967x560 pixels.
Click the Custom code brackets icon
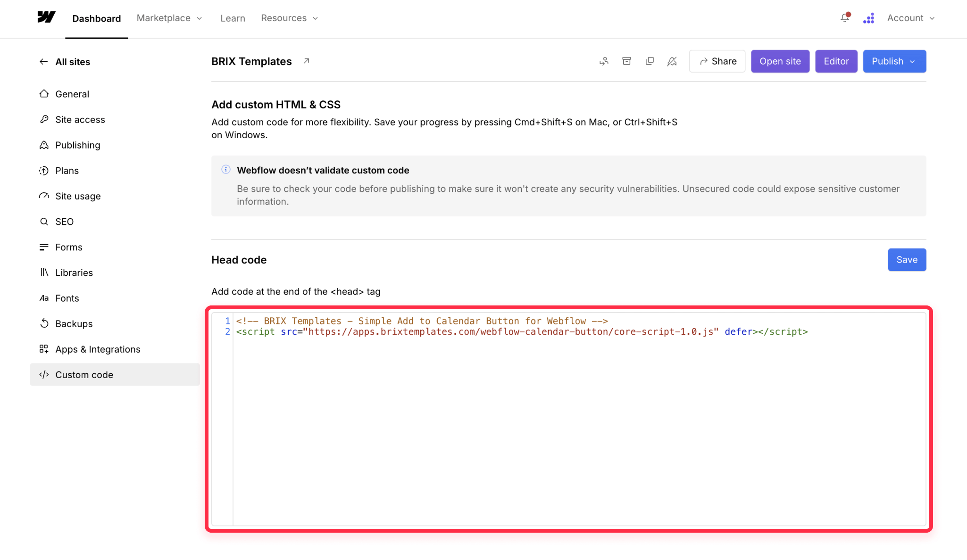[x=44, y=375]
